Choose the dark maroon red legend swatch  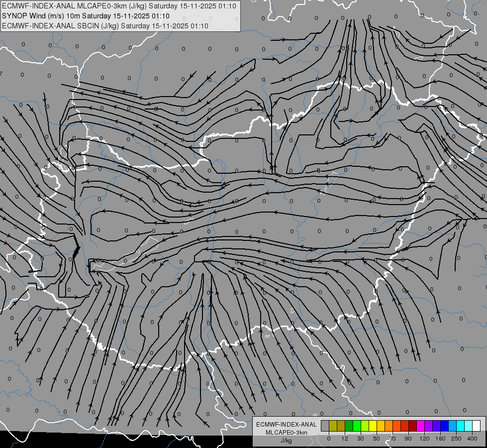413,426
